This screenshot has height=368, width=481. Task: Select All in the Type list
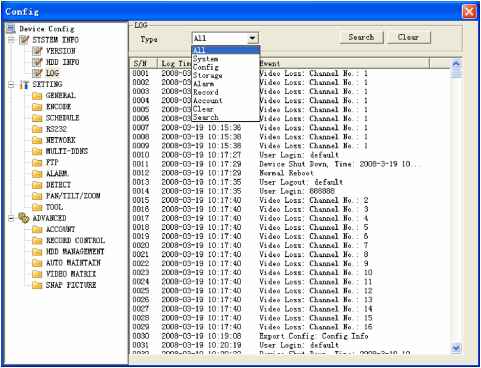point(226,50)
